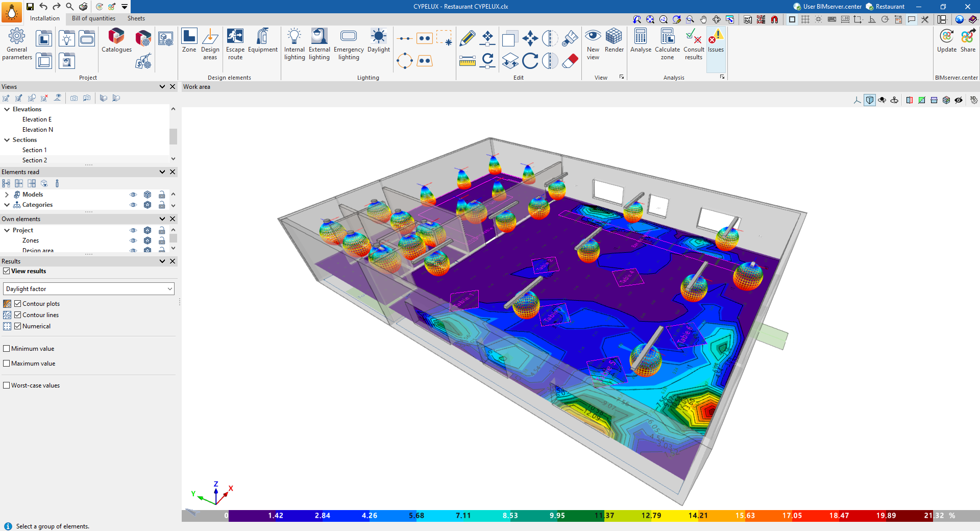
Task: Switch to Bill of quantities tab
Action: point(93,18)
